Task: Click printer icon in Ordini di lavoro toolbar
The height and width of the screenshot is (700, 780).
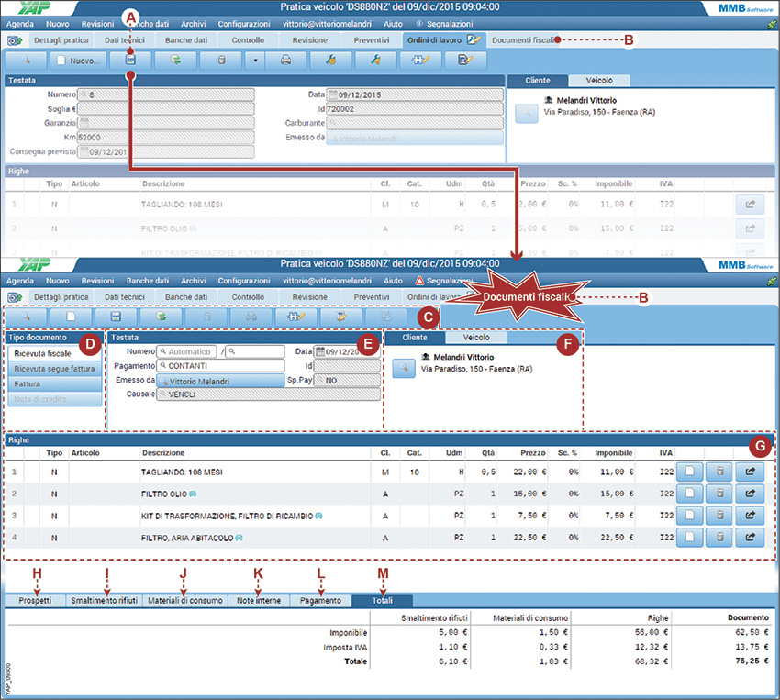Action: (x=286, y=61)
